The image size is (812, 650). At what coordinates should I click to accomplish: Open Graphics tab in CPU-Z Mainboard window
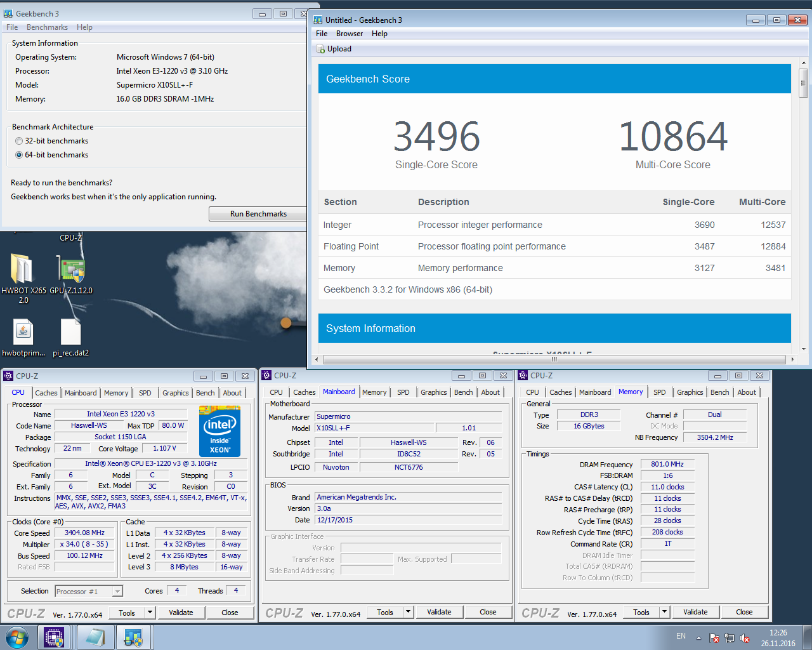point(434,392)
